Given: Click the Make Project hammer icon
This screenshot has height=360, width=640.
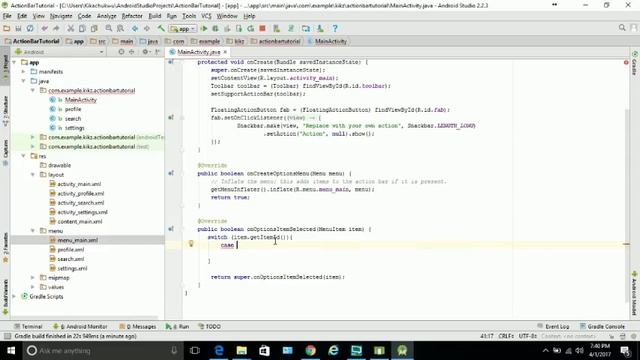Looking at the screenshot, I should click(161, 29).
